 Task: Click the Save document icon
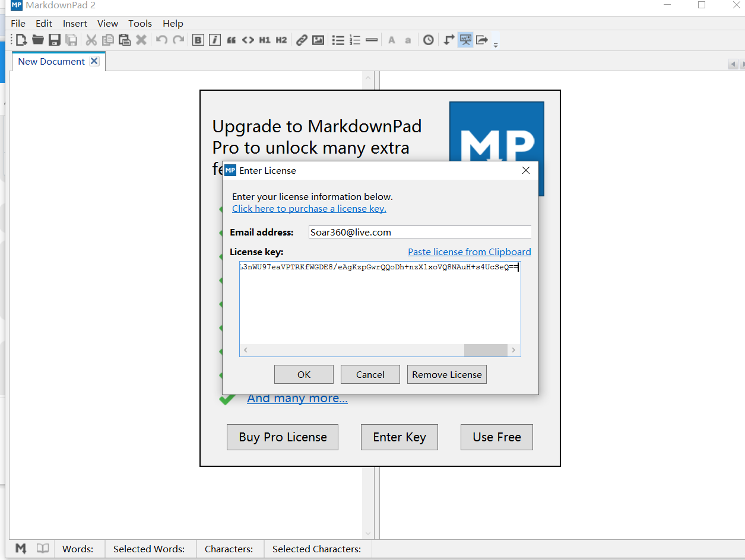pyautogui.click(x=55, y=40)
